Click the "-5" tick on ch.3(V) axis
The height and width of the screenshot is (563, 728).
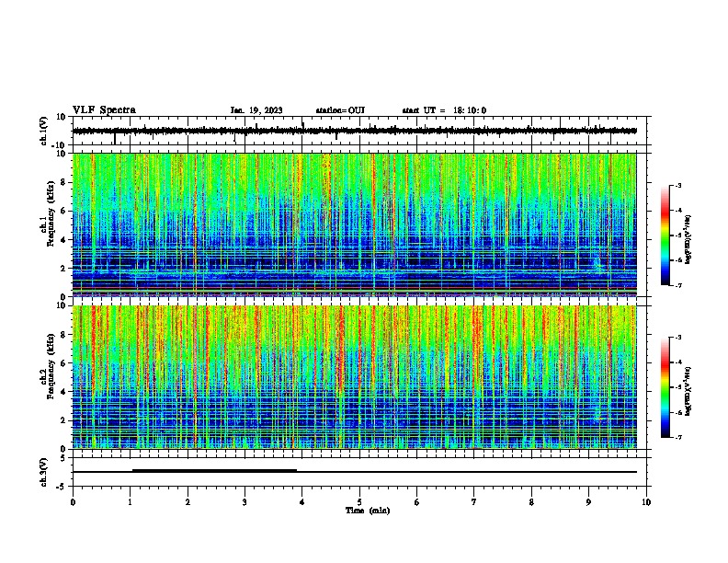click(62, 487)
